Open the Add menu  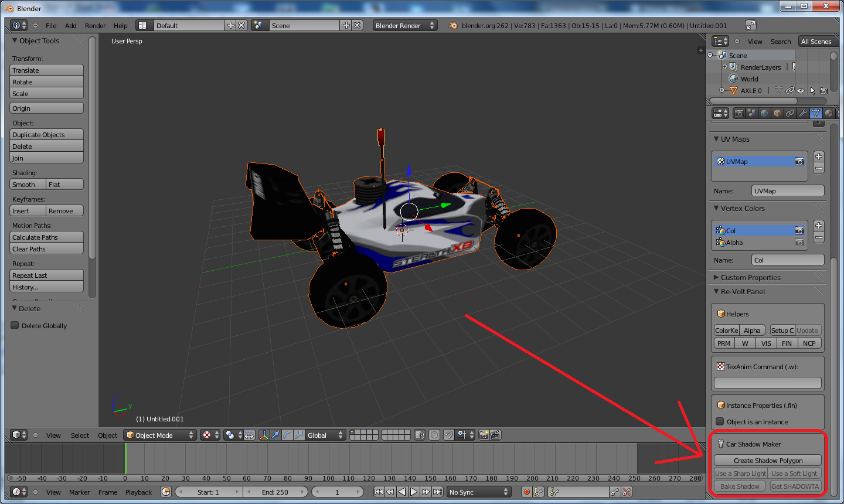tap(71, 25)
